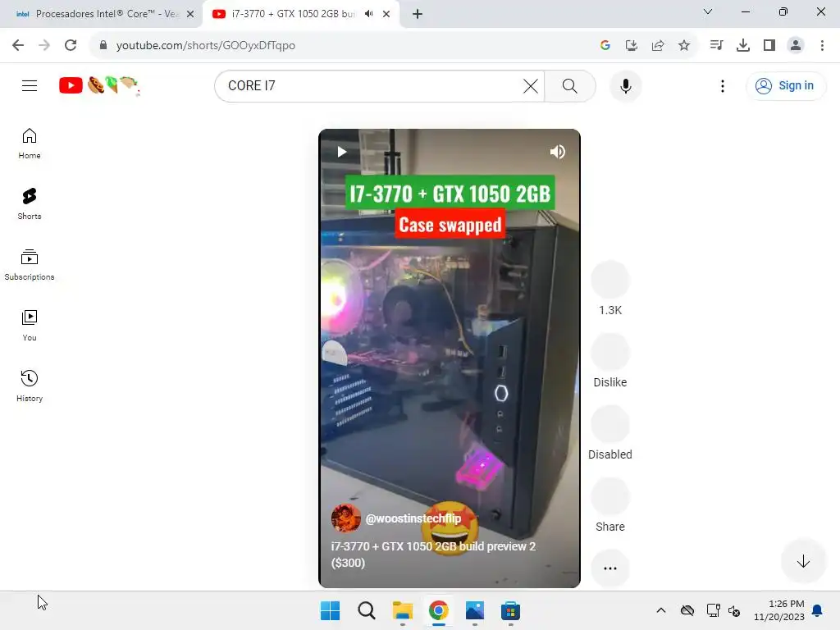Click the Google icon in address bar
The width and height of the screenshot is (840, 630).
click(x=605, y=45)
